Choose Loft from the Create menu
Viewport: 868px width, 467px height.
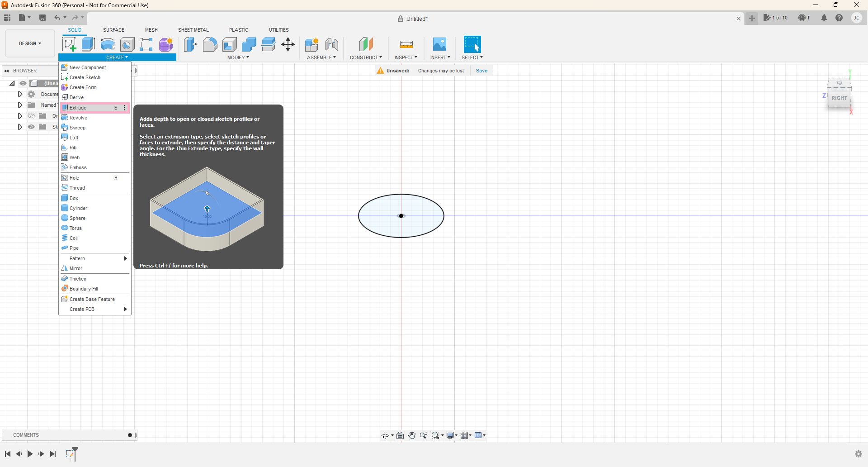click(95, 138)
